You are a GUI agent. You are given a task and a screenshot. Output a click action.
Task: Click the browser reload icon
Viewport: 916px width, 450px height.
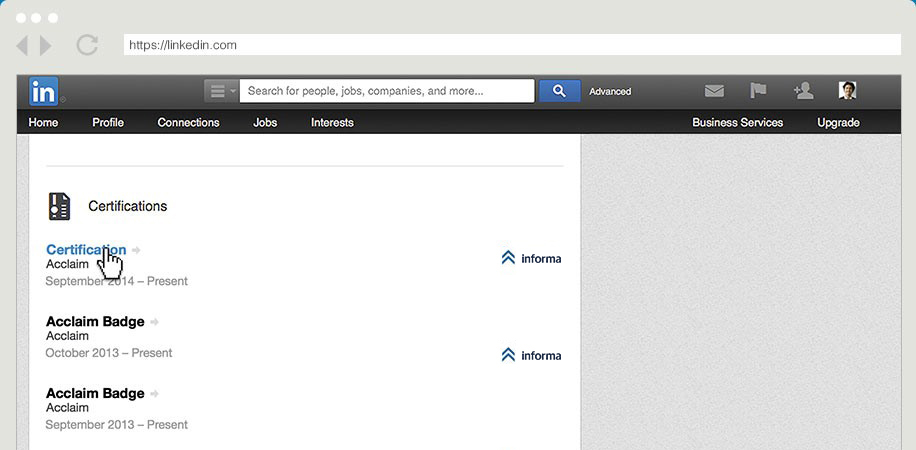[87, 45]
